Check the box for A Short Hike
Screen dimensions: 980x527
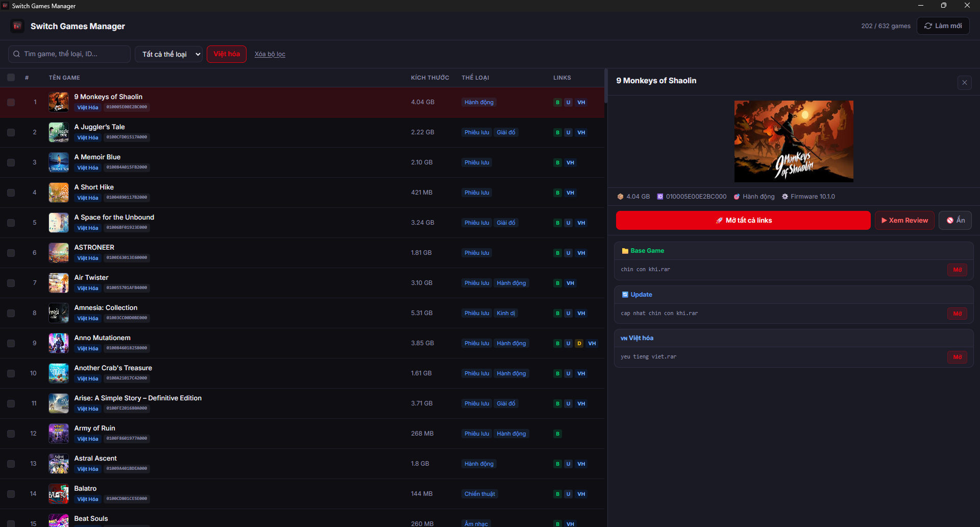coord(11,193)
